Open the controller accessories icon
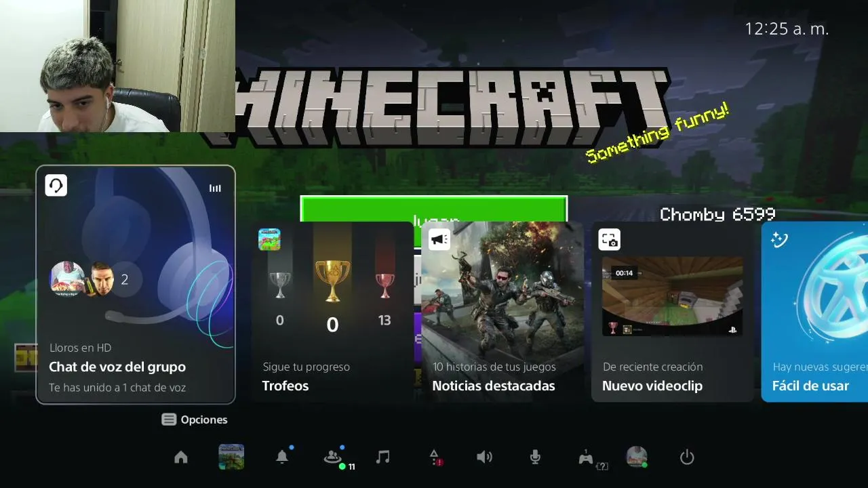The height and width of the screenshot is (488, 868). pyautogui.click(x=586, y=457)
